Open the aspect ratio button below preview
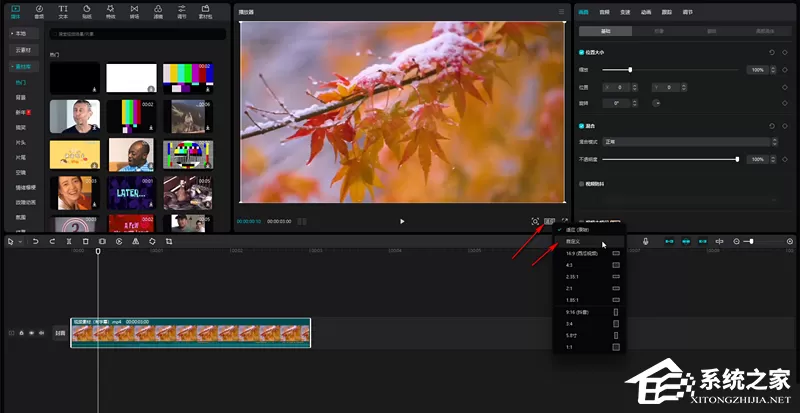Screen dimensions: 800x413 pyautogui.click(x=549, y=221)
